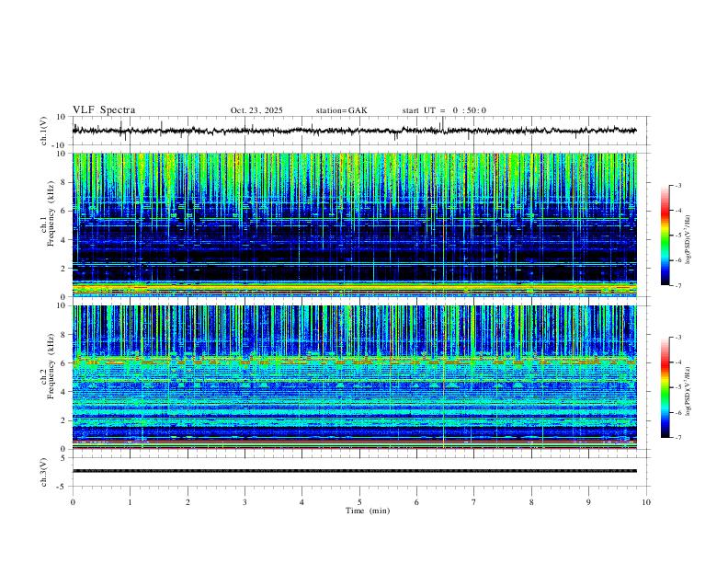Click the "-3" label on ch.2 colorbar
The width and height of the screenshot is (728, 563).
677,338
